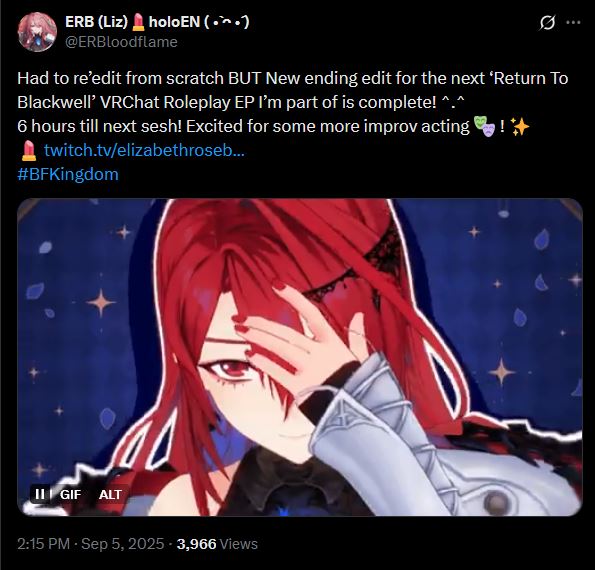Click the lipstick emoji in display name

pyautogui.click(x=139, y=22)
